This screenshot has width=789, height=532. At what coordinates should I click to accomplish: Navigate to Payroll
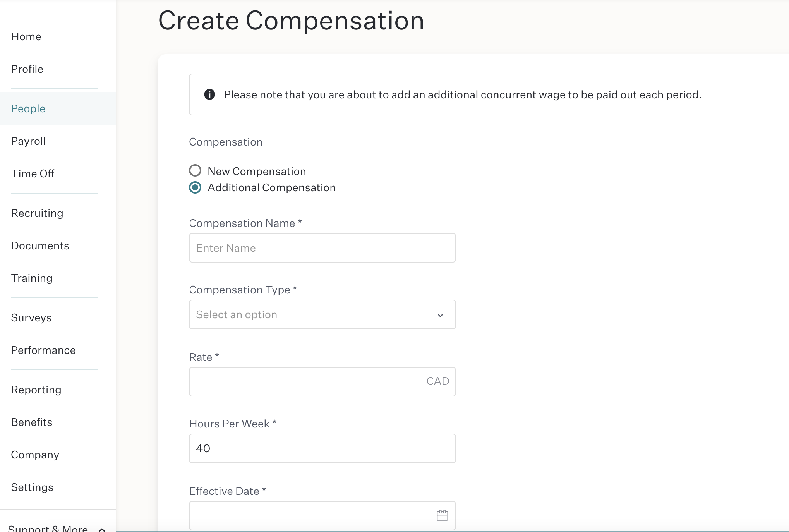28,141
